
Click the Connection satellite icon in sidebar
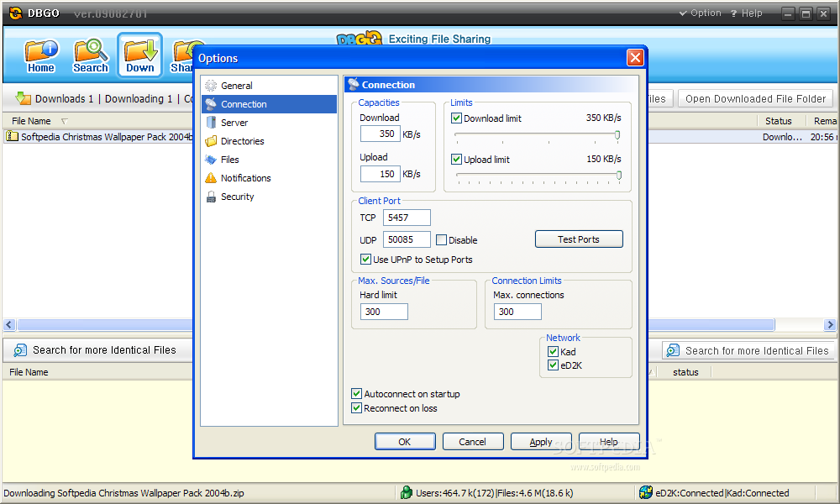[x=211, y=104]
